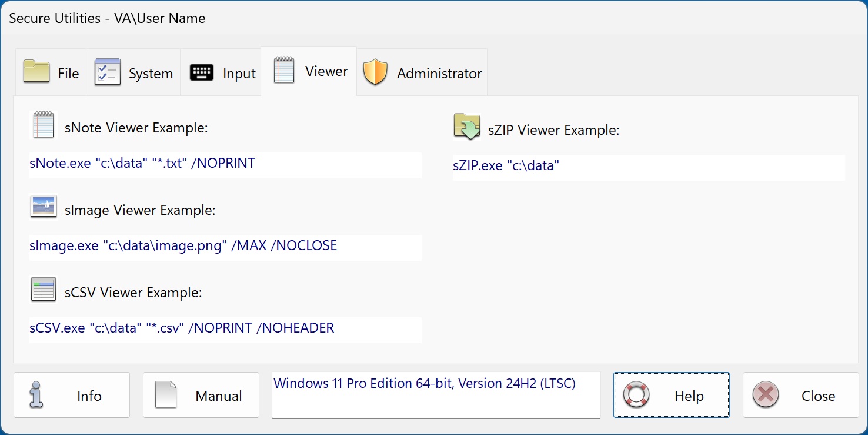This screenshot has height=435, width=868.
Task: Click the sCSV Viewer spreadsheet icon
Action: (42, 289)
